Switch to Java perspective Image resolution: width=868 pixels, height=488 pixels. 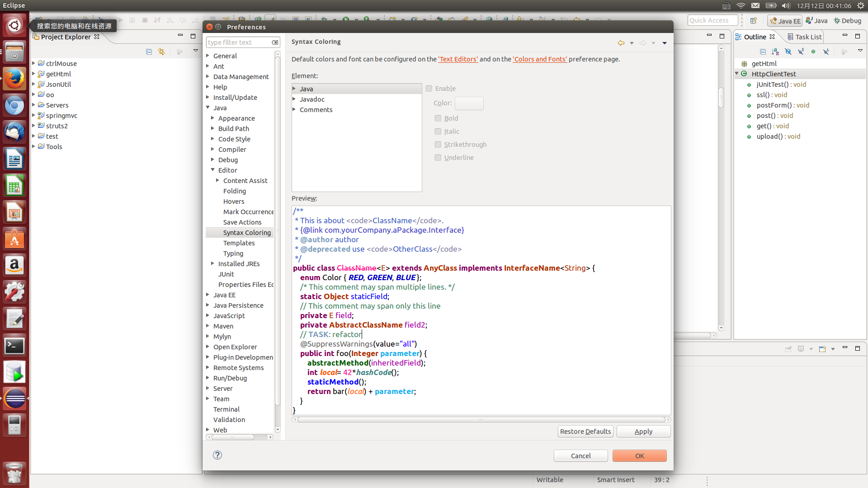click(x=816, y=21)
